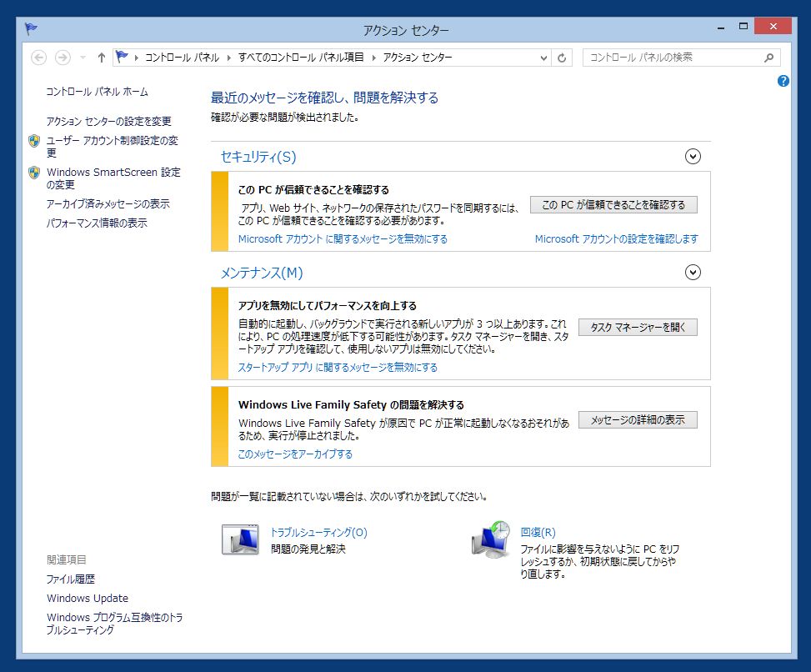Image resolution: width=811 pixels, height=672 pixels.
Task: Minimize the アクション センター window
Action: coord(720,27)
